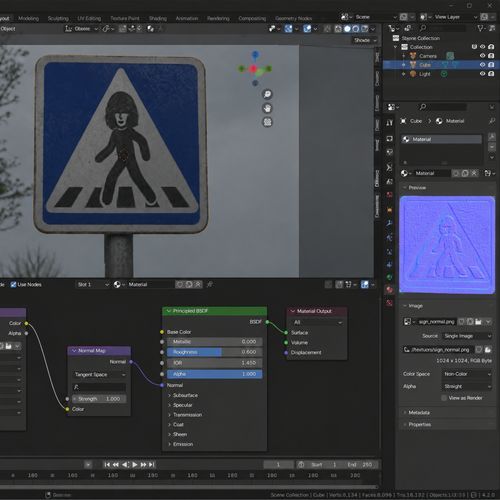The width and height of the screenshot is (500, 500).
Task: Switch to the Shading workspace tab
Action: [x=158, y=18]
